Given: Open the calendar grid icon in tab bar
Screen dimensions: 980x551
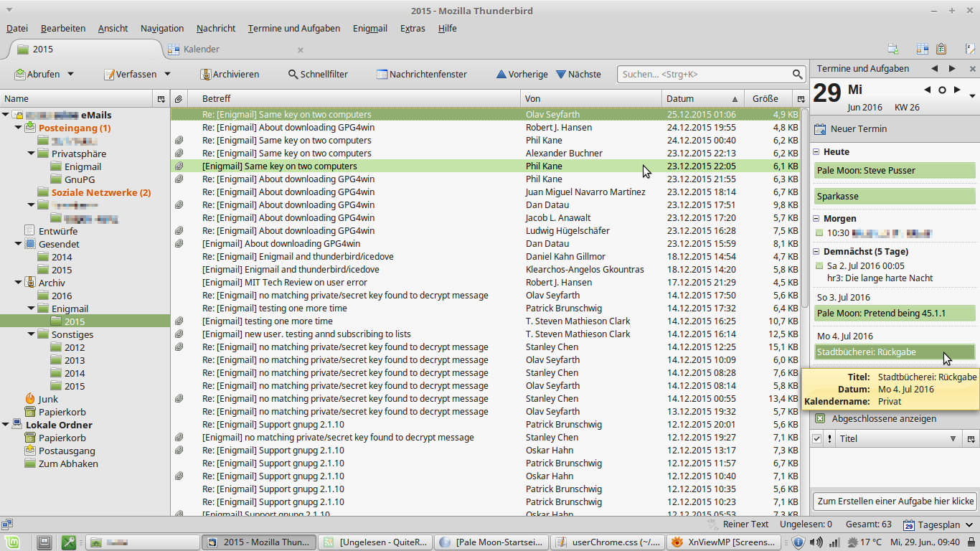Looking at the screenshot, I should point(923,49).
